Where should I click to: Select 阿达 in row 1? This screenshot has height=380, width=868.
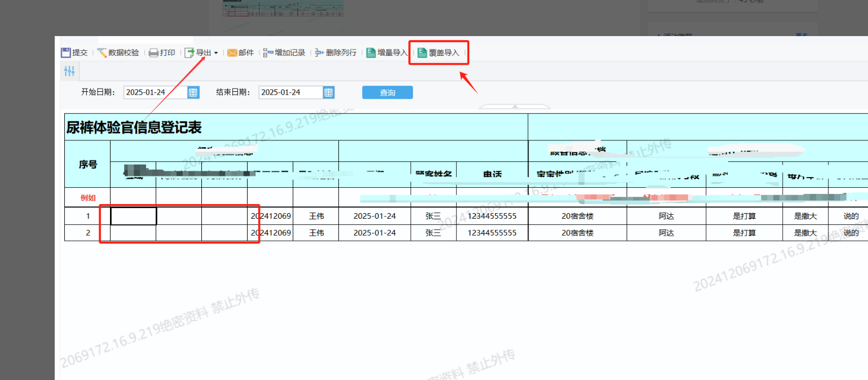pyautogui.click(x=666, y=216)
